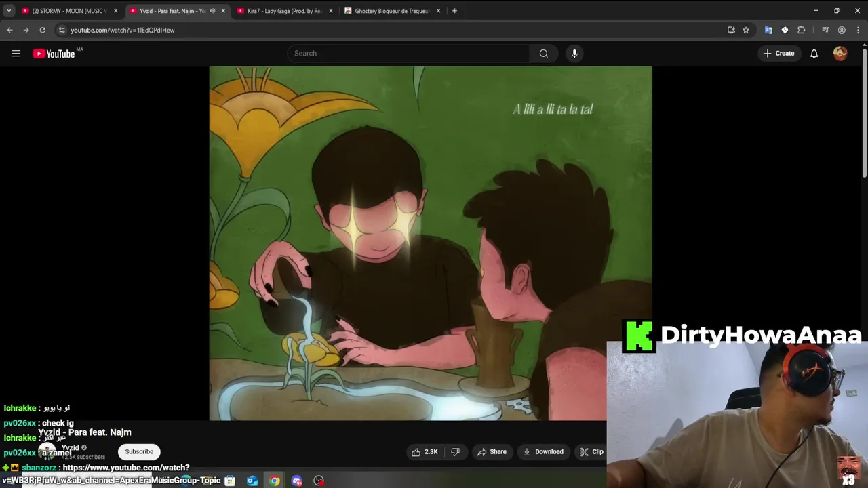Focus the YouTube search field

click(408, 54)
